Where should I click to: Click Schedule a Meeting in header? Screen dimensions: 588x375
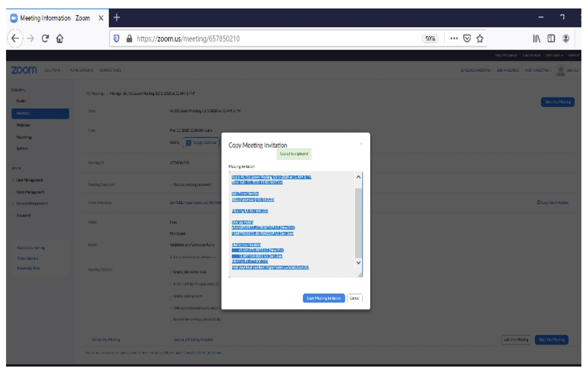[x=475, y=70]
